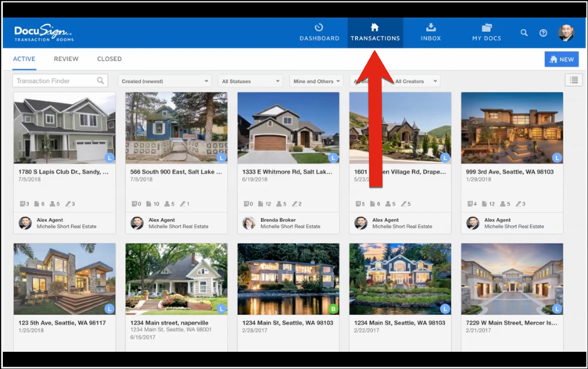
Task: Click the green B badge on a photo
Action: point(332,309)
